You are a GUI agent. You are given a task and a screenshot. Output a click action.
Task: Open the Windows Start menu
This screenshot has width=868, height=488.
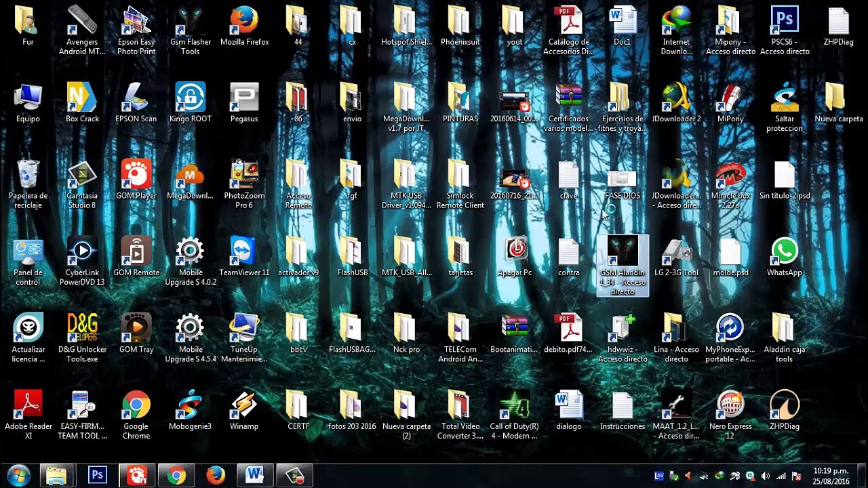[x=18, y=476]
